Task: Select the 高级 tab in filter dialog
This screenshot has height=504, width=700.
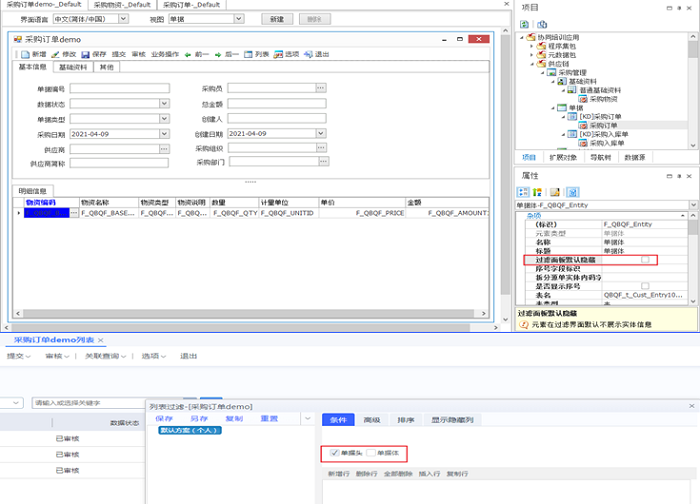Action: (372, 420)
